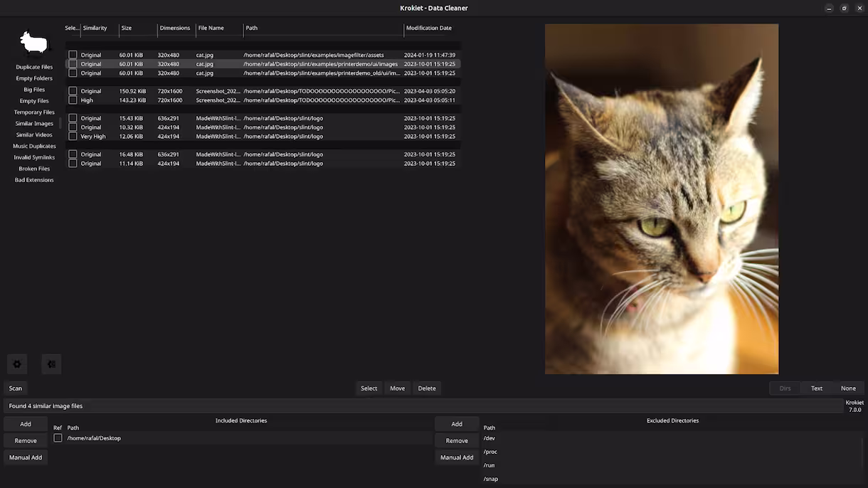
Task: Check the Very High similarity row checkbox
Action: click(x=73, y=137)
